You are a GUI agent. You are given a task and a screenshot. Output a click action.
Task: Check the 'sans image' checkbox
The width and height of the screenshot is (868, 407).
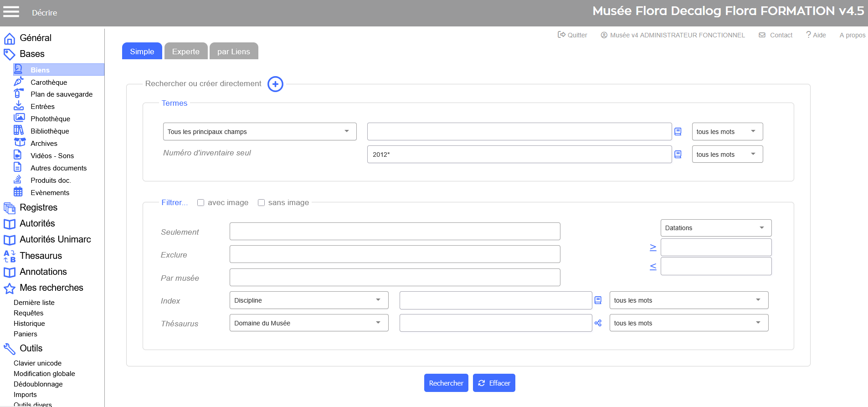coord(261,203)
